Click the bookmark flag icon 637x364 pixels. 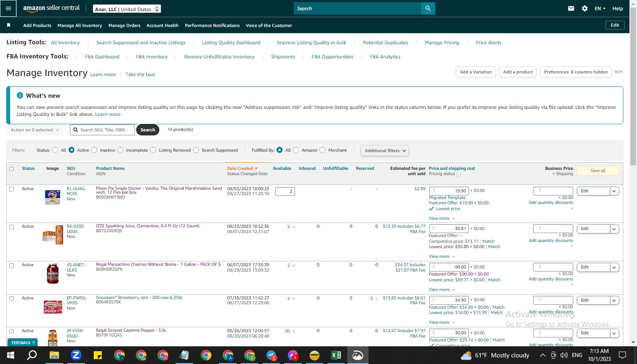[8, 25]
